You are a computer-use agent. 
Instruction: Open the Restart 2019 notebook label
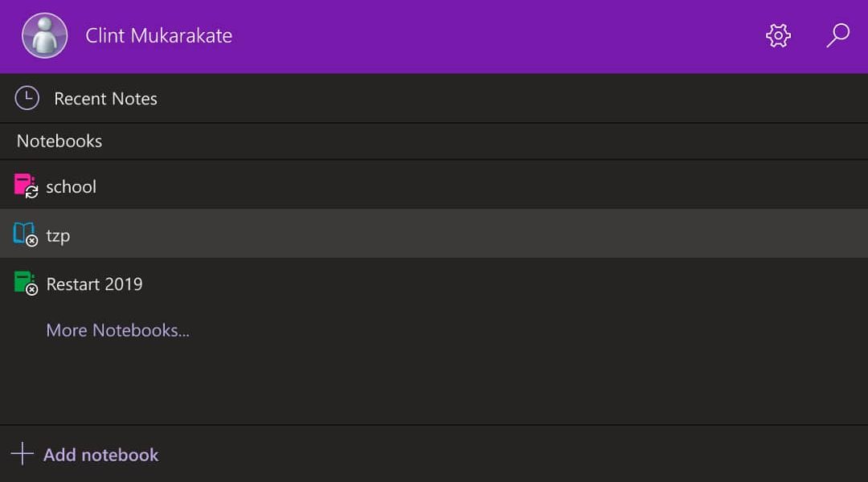click(x=94, y=284)
